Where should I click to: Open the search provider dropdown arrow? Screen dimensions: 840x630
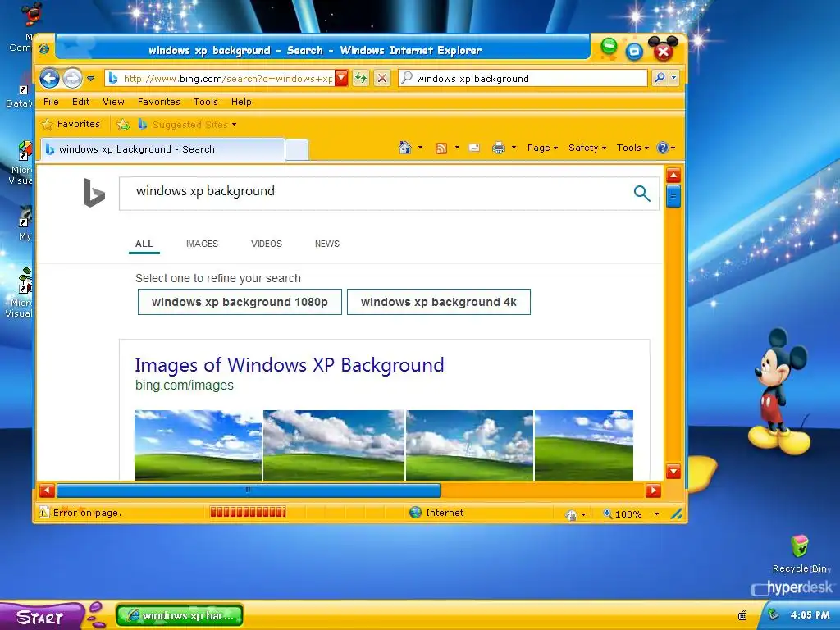tap(674, 78)
